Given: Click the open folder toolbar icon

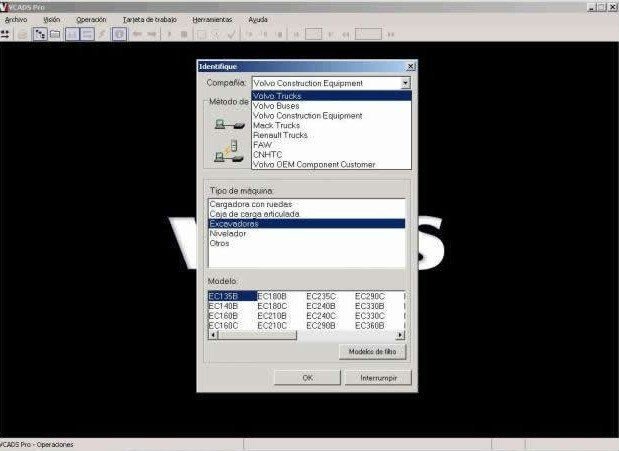Looking at the screenshot, I should tap(55, 33).
